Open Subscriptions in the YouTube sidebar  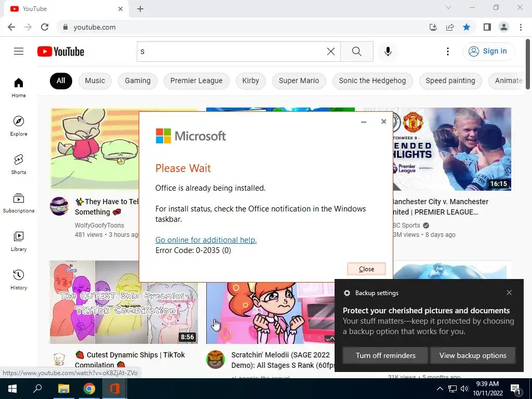tap(19, 203)
